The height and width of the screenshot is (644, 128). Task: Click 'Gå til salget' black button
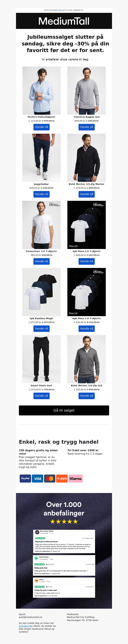(x=64, y=410)
